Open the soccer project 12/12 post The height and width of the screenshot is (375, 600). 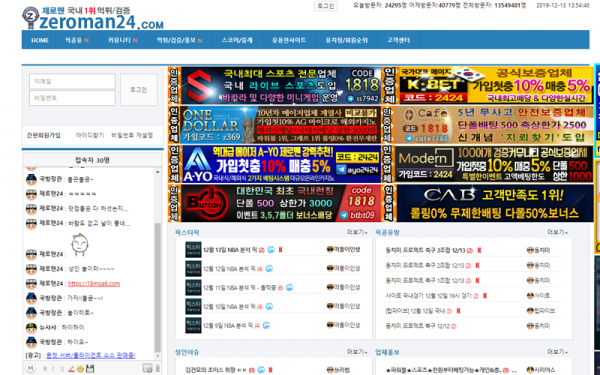point(417,326)
